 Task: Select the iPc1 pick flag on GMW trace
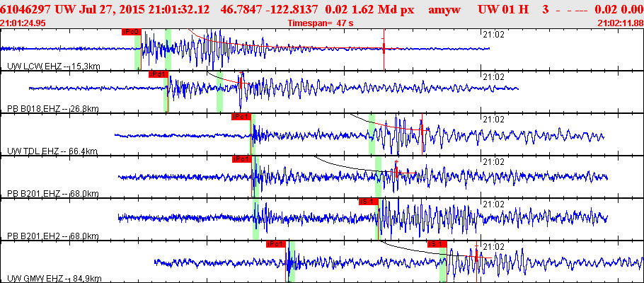tap(275, 244)
